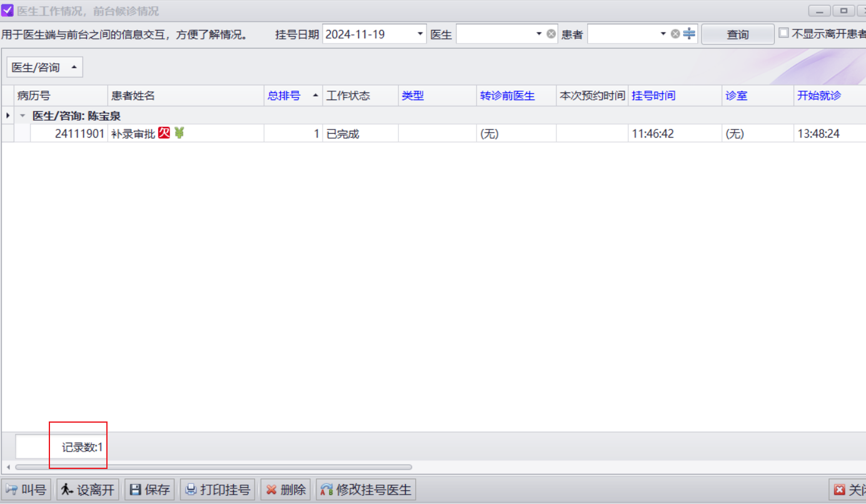
Task: Open the 医生 combo box dropdown arrow
Action: coord(539,34)
